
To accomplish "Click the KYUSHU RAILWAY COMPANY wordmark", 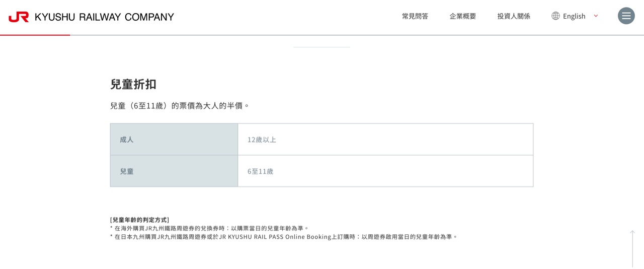I will [x=104, y=17].
